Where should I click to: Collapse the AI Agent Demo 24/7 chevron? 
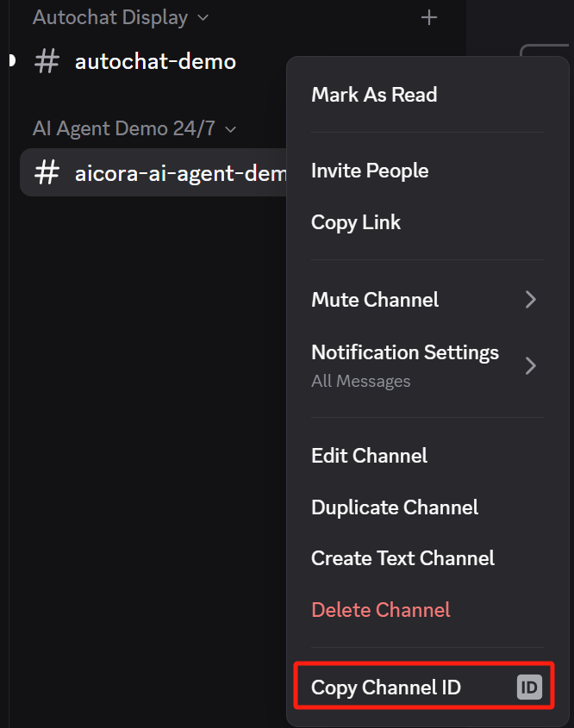pos(230,129)
